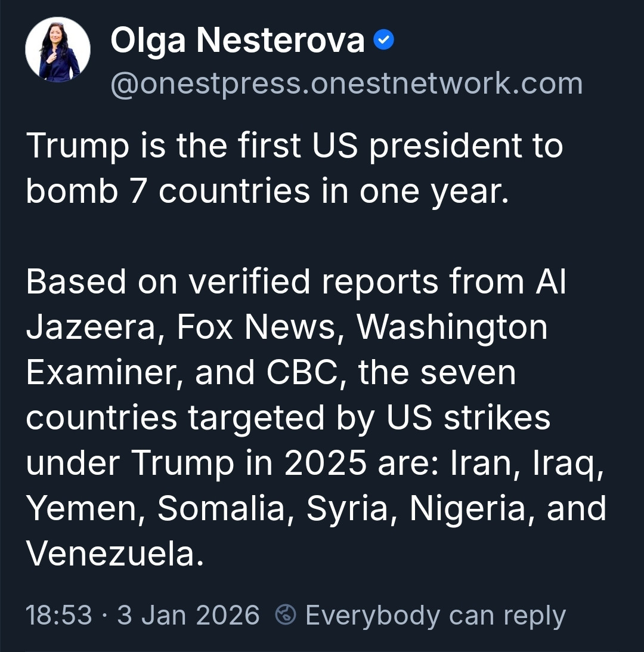644x652 pixels.
Task: Click the 3 Jan 2026 date
Action: (x=188, y=615)
